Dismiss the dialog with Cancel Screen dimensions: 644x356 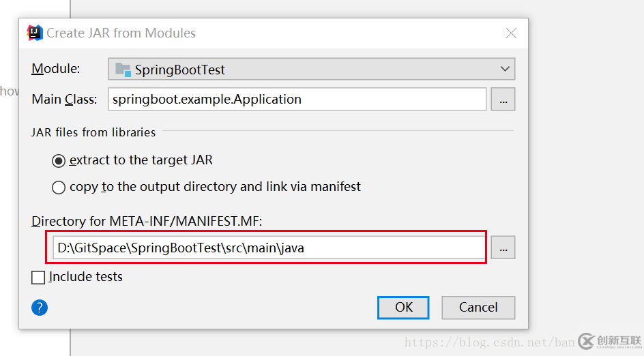[x=478, y=308]
